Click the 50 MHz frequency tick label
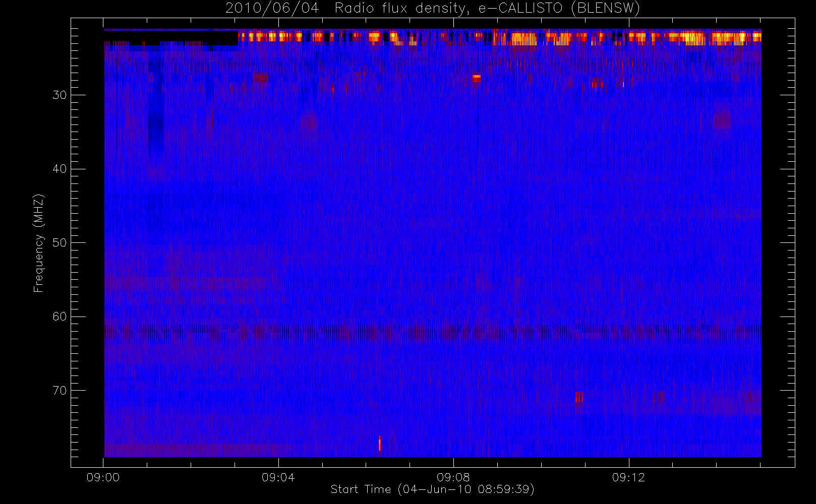Viewport: 816px width, 504px height. (60, 243)
